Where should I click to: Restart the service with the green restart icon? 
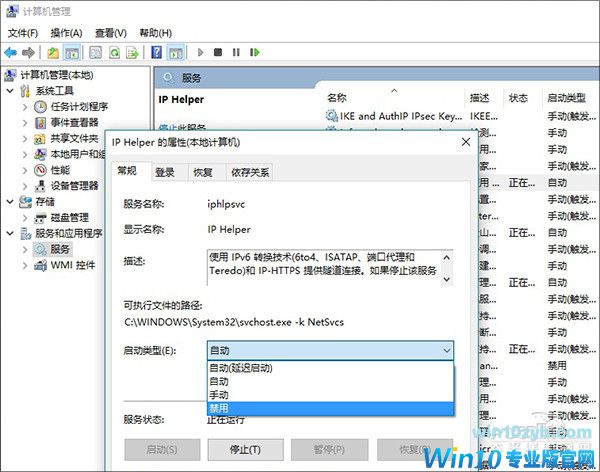click(255, 52)
